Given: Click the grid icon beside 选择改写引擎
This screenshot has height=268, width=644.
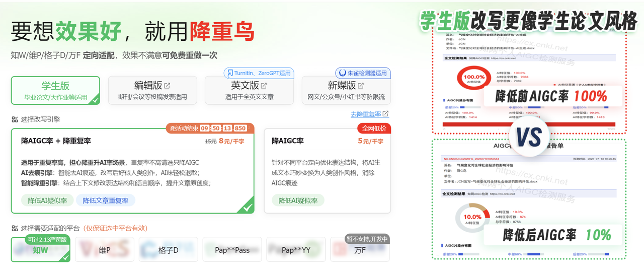Looking at the screenshot, I should pos(15,119).
